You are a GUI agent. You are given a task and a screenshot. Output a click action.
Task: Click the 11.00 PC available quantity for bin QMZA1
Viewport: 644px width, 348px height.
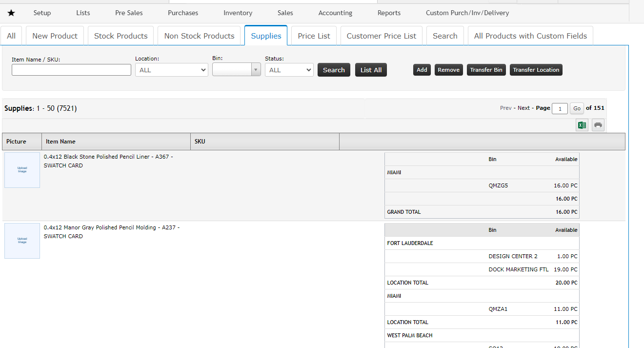coord(565,309)
